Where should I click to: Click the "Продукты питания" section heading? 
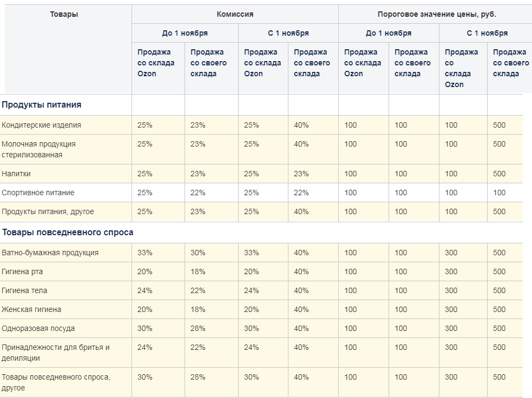[x=42, y=105]
